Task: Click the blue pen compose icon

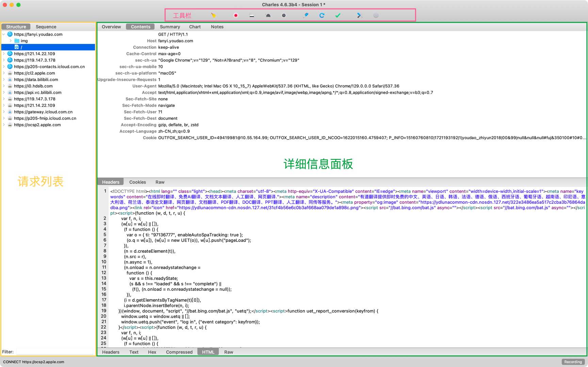Action: point(306,15)
